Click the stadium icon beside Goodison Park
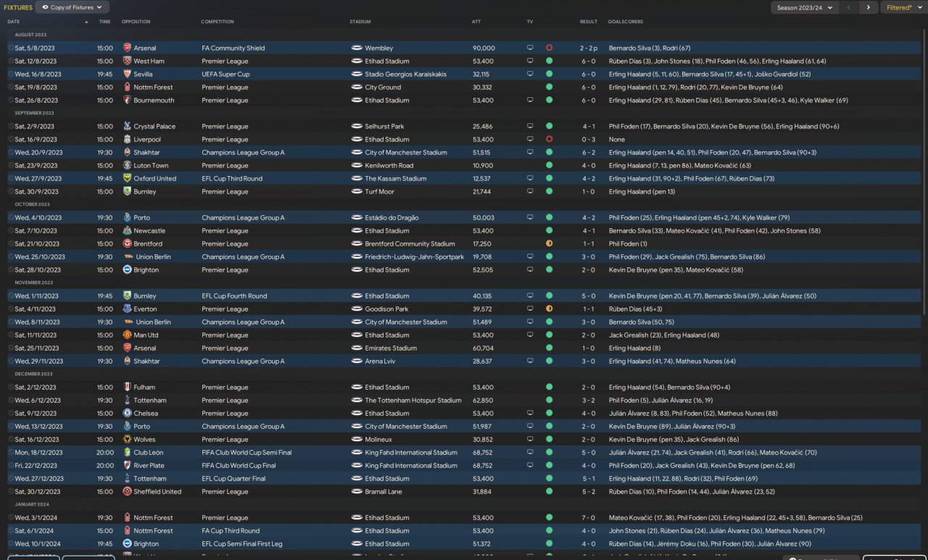928x560 pixels. coord(356,309)
